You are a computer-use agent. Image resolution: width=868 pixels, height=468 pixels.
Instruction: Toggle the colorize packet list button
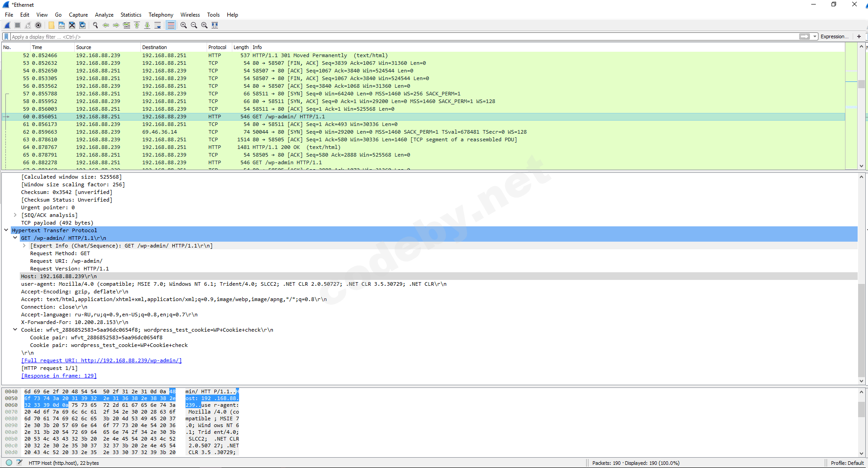[171, 25]
